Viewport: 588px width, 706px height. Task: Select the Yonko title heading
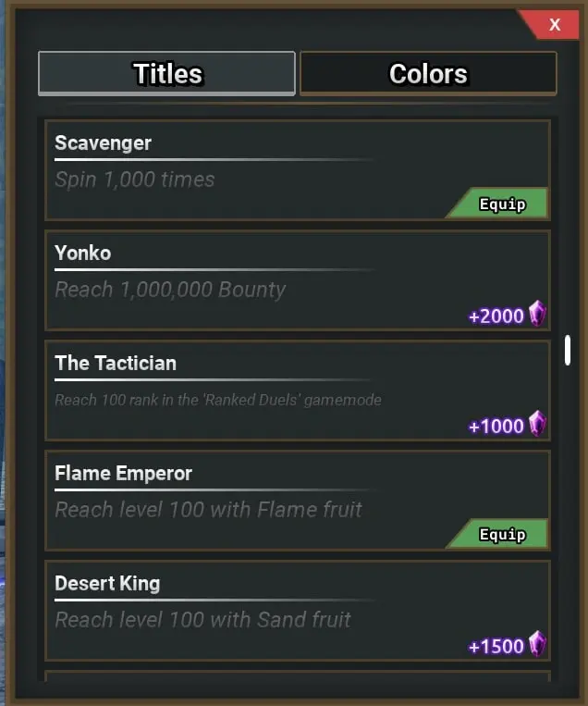click(83, 253)
